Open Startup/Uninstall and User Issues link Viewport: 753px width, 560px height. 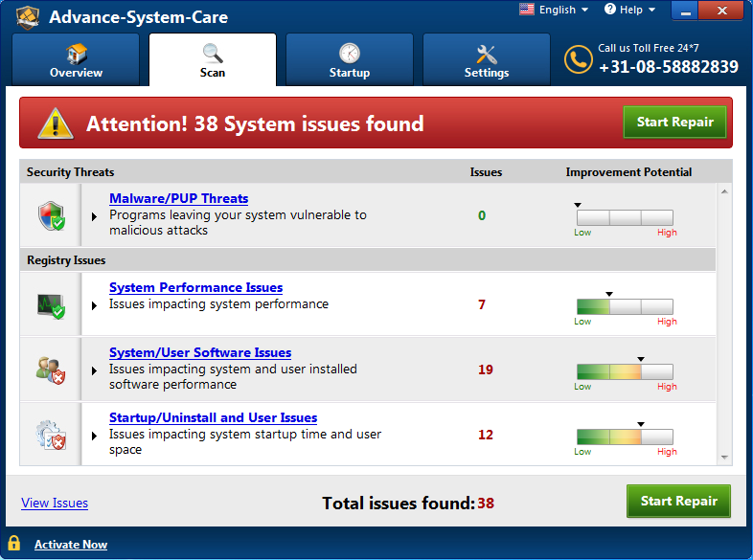click(214, 417)
